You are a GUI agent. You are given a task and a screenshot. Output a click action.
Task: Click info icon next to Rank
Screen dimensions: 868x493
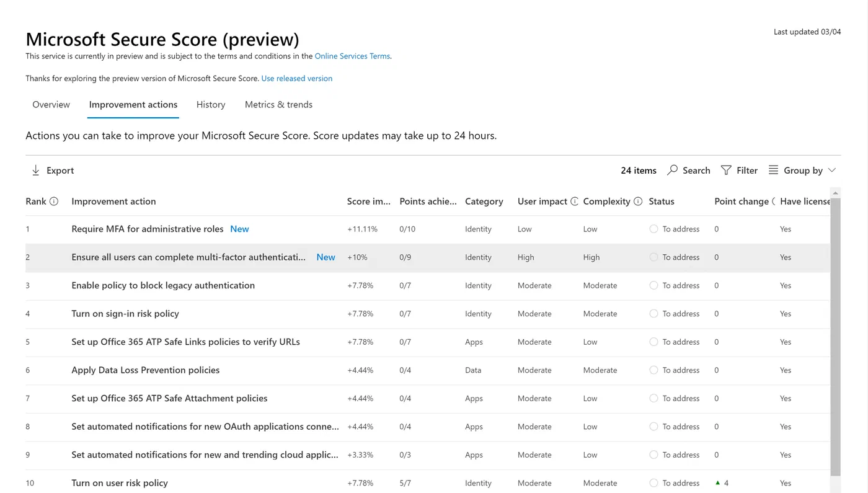[54, 201]
